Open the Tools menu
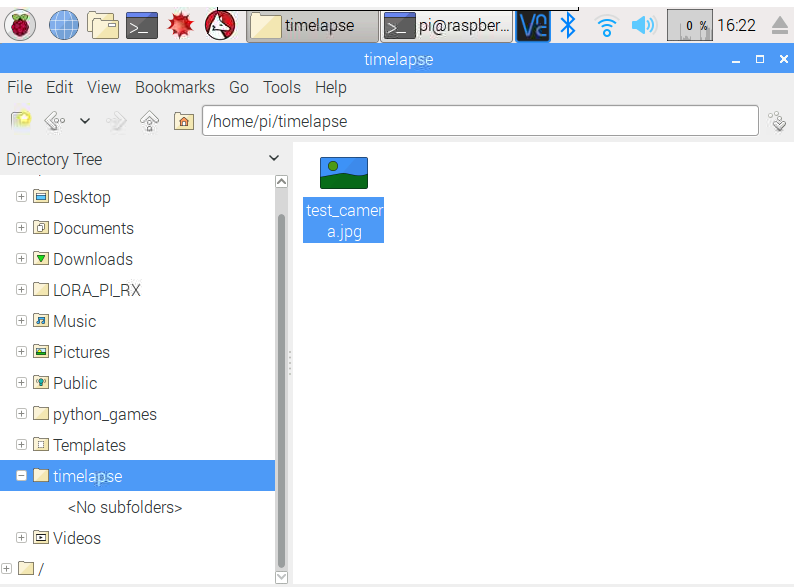794x587 pixels. (x=282, y=87)
